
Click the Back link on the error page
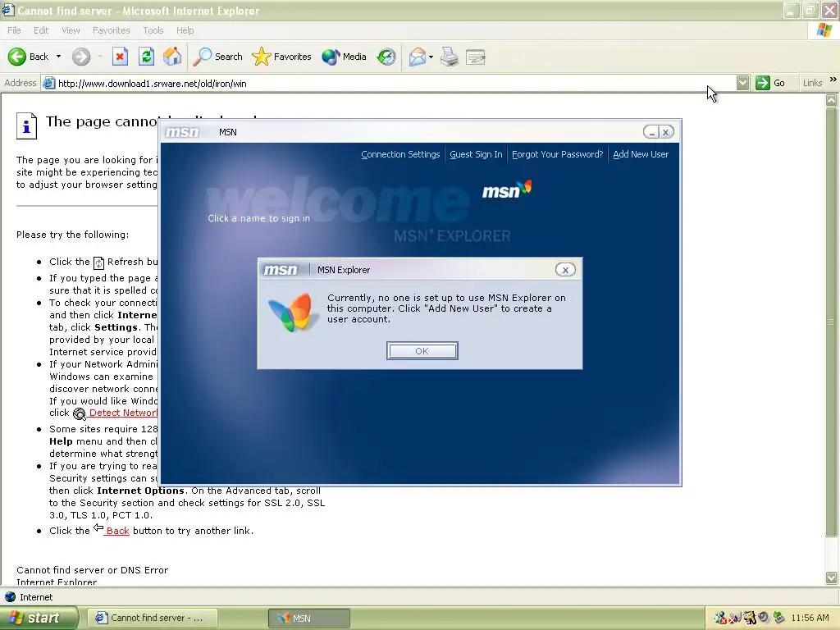(x=118, y=531)
